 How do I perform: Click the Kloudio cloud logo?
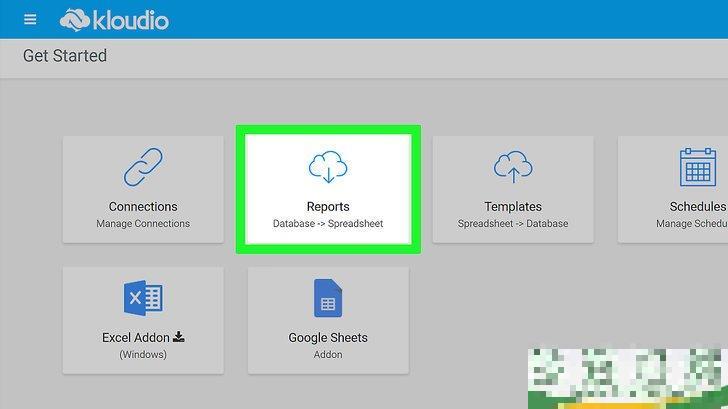pyautogui.click(x=76, y=19)
